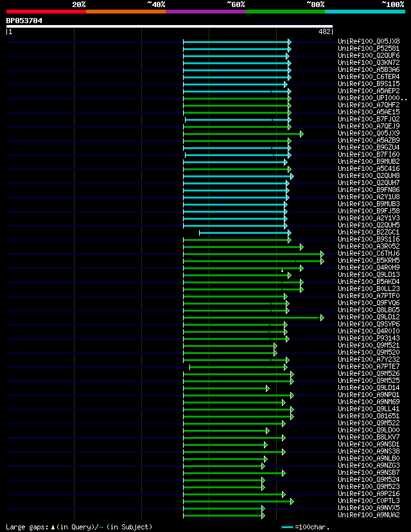The height and width of the screenshot is (532, 411).
Task: Click the purple ~60% legend color segment
Action: pos(205,12)
